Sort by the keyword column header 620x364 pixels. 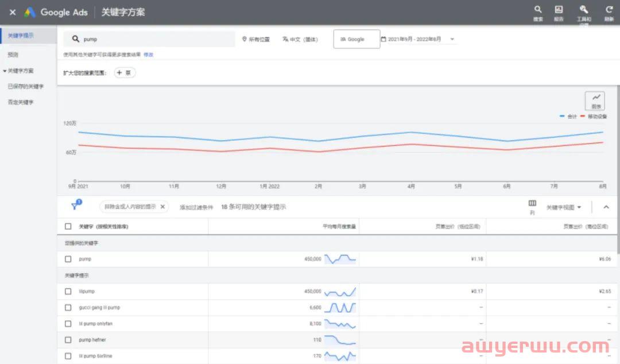click(103, 227)
